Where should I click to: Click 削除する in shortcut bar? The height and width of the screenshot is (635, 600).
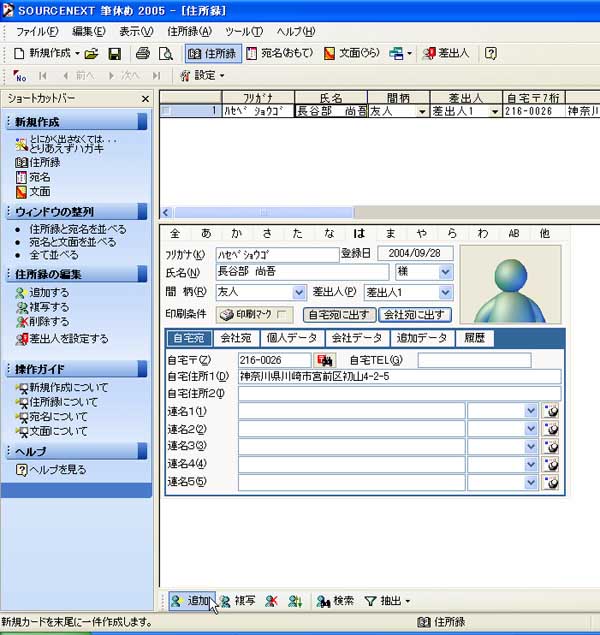pos(42,322)
